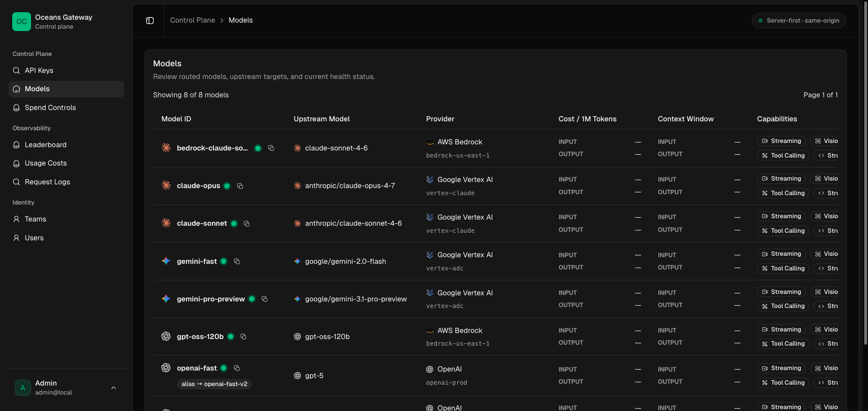868x411 pixels.
Task: Copy the claude-sonnet model ID
Action: [x=247, y=224]
